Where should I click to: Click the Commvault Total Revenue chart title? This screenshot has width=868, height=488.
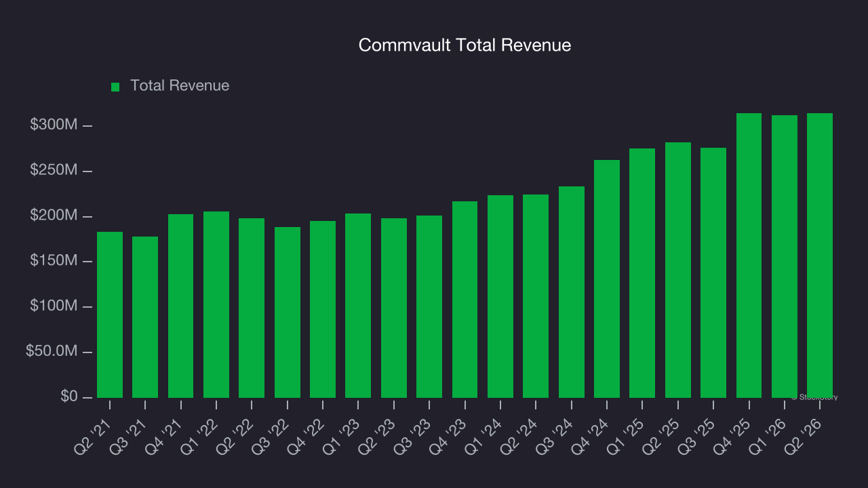(465, 45)
